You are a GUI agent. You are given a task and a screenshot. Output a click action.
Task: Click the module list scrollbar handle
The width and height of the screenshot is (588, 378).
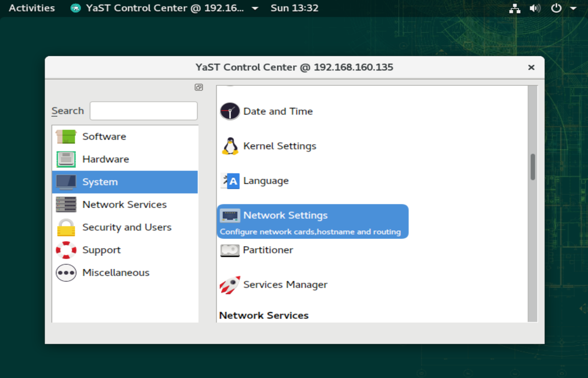point(533,167)
